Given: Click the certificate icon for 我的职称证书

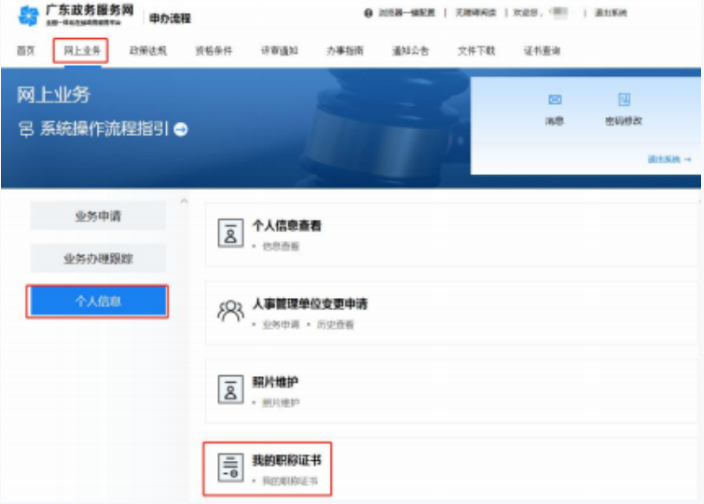Looking at the screenshot, I should 230,468.
